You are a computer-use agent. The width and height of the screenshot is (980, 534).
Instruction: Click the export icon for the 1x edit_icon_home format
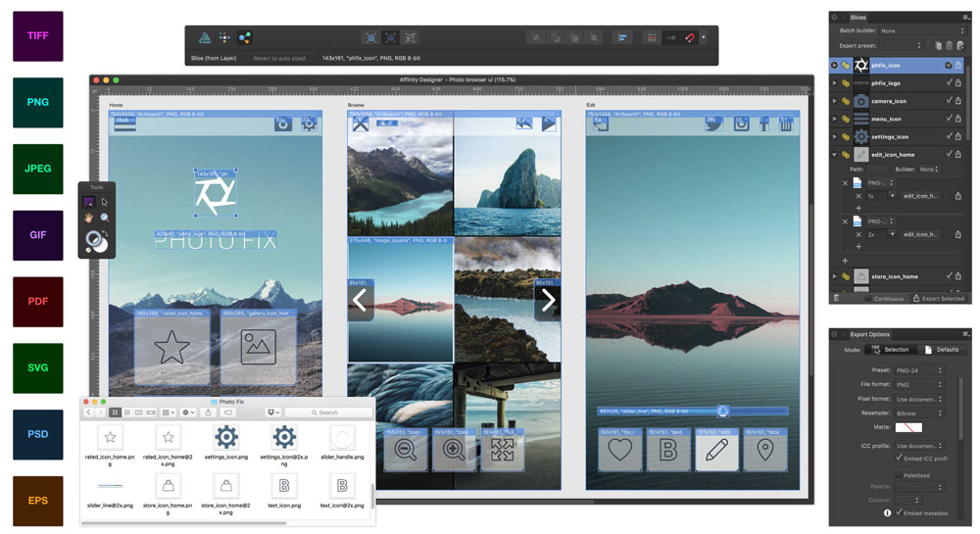coord(958,196)
